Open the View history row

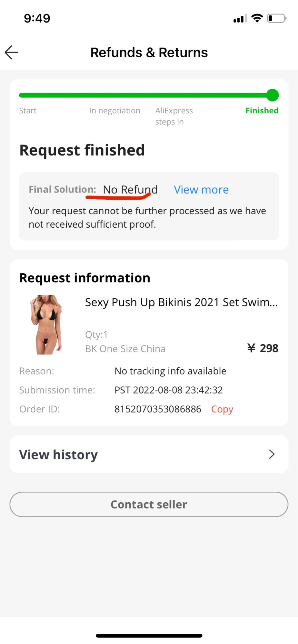point(149,454)
